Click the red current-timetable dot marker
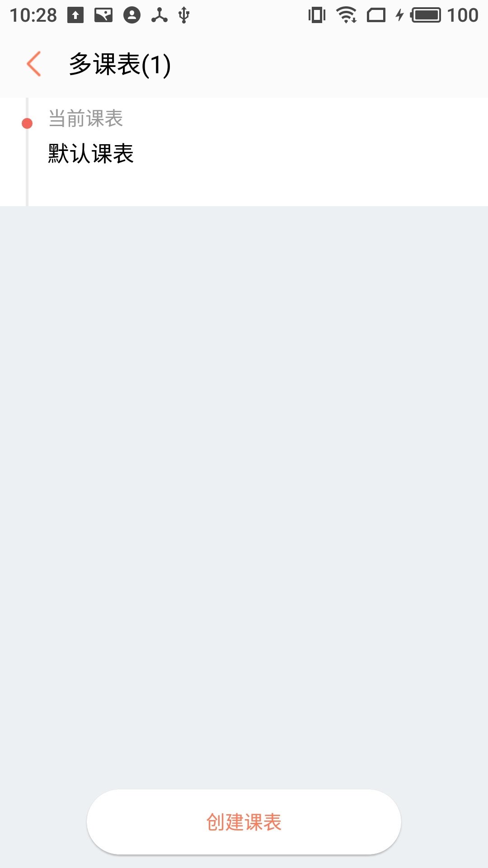This screenshot has width=488, height=868. point(27,123)
